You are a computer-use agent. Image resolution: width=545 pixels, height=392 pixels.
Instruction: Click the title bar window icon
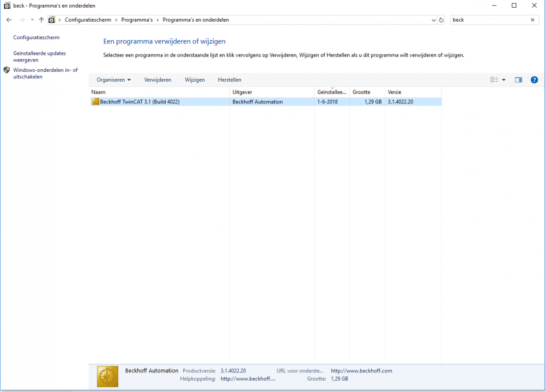pyautogui.click(x=7, y=5)
